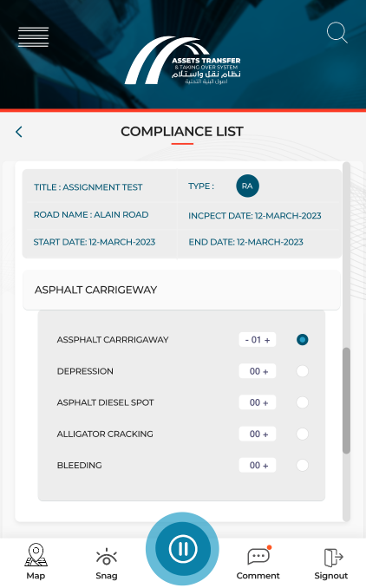Increase the Depression count with plus
The width and height of the screenshot is (366, 588).
pyautogui.click(x=265, y=372)
